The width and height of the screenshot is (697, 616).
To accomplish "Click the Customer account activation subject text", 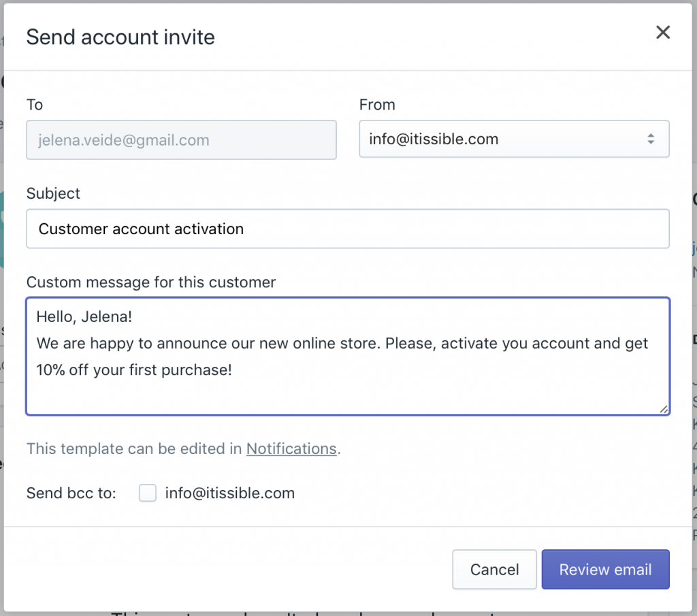I will [x=140, y=229].
